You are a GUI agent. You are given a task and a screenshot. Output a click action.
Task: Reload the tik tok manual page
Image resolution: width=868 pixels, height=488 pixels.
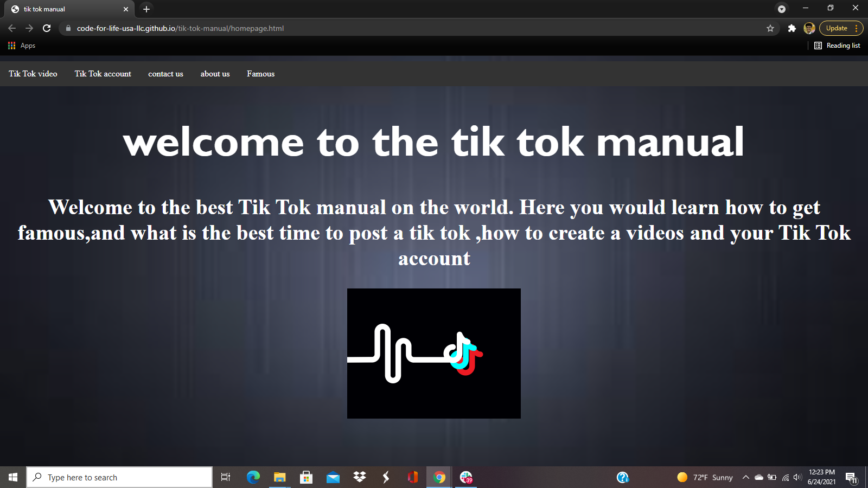click(47, 28)
